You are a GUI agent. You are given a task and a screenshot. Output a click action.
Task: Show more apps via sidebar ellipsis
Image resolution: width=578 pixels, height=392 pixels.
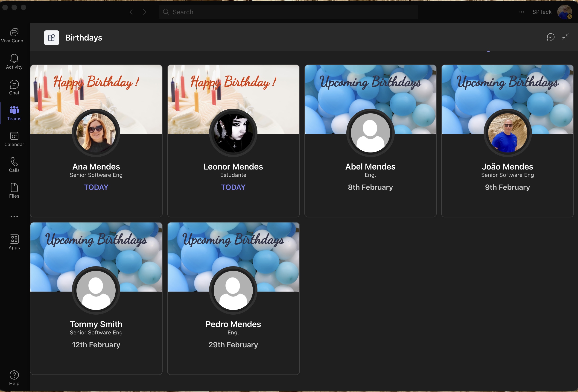[x=14, y=216]
